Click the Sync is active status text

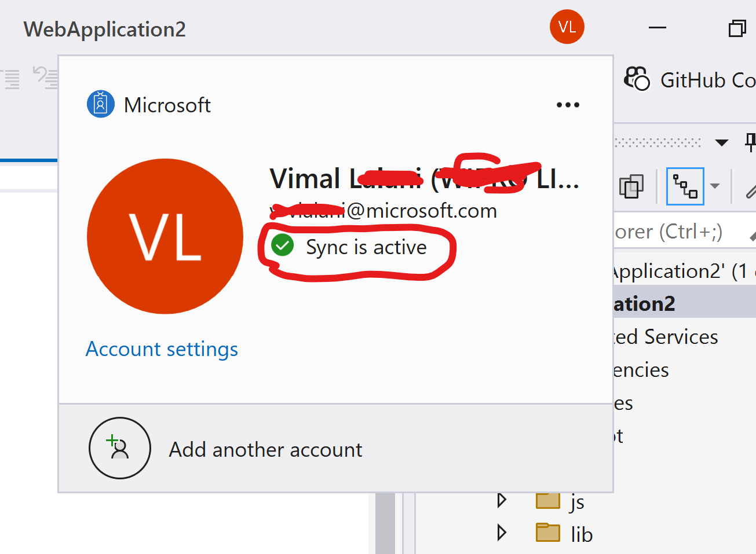pos(366,247)
